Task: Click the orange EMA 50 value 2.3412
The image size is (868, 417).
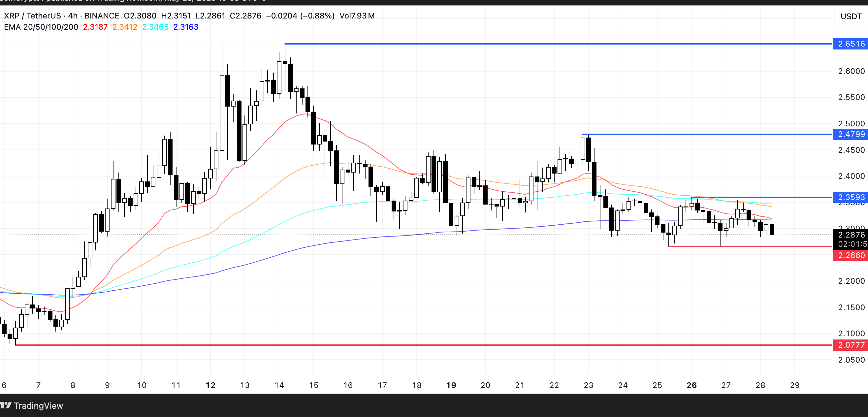Action: (x=125, y=27)
